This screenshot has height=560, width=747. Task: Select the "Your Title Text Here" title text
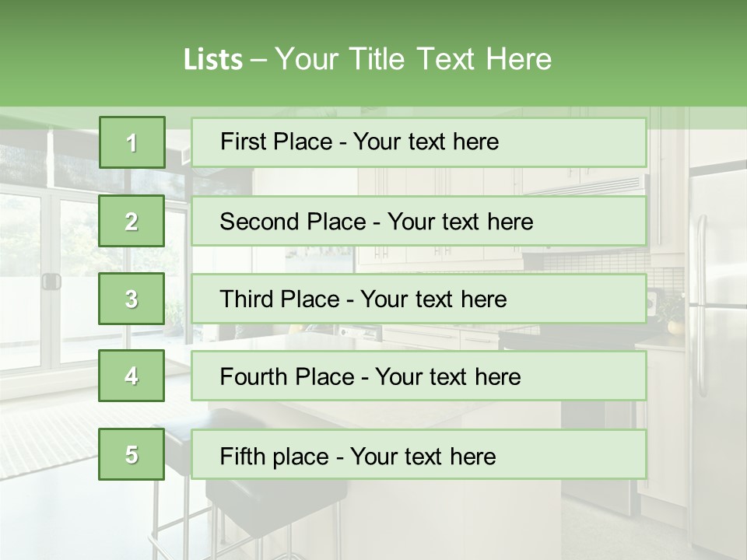[412, 59]
